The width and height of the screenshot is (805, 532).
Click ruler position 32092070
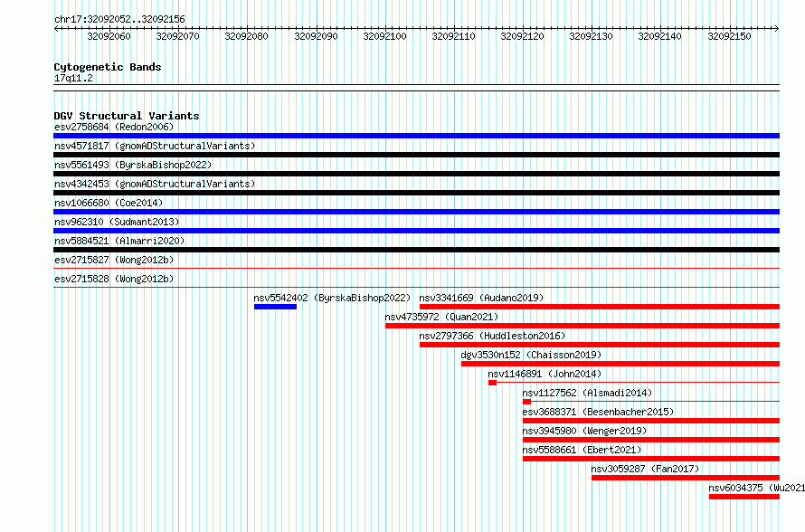[177, 36]
